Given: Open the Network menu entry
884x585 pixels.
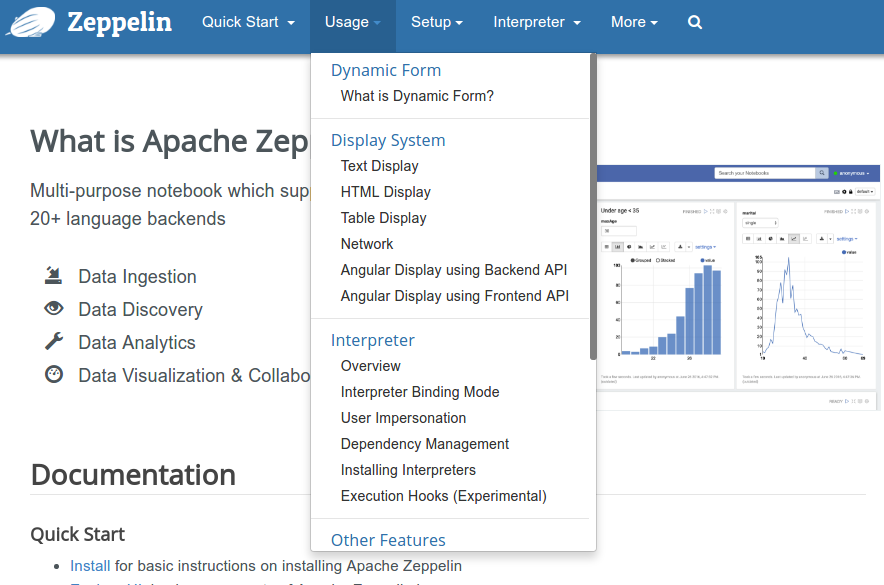Looking at the screenshot, I should (367, 244).
